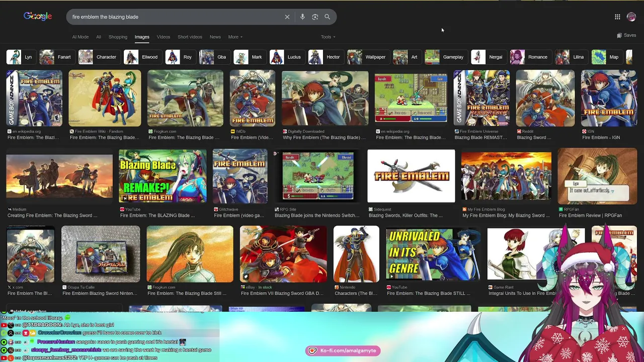
Task: Open the Blazing Blade REMASTERED thumbnail
Action: point(481,98)
